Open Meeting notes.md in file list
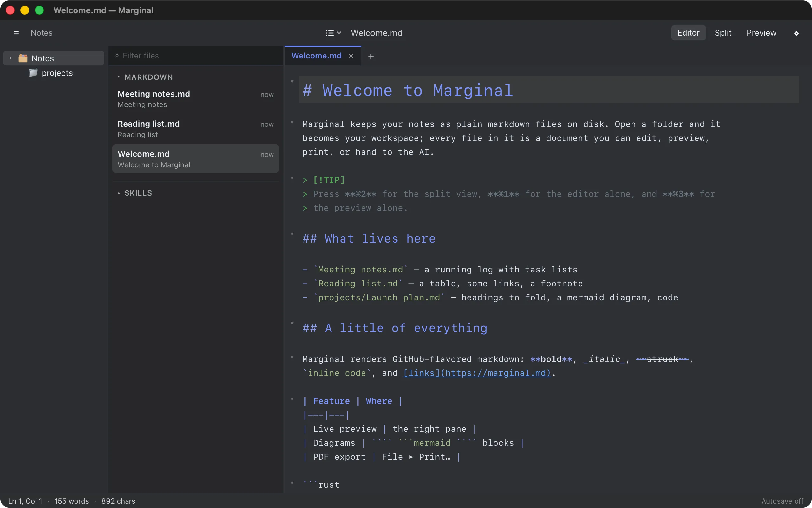Image resolution: width=812 pixels, height=508 pixels. 196,99
